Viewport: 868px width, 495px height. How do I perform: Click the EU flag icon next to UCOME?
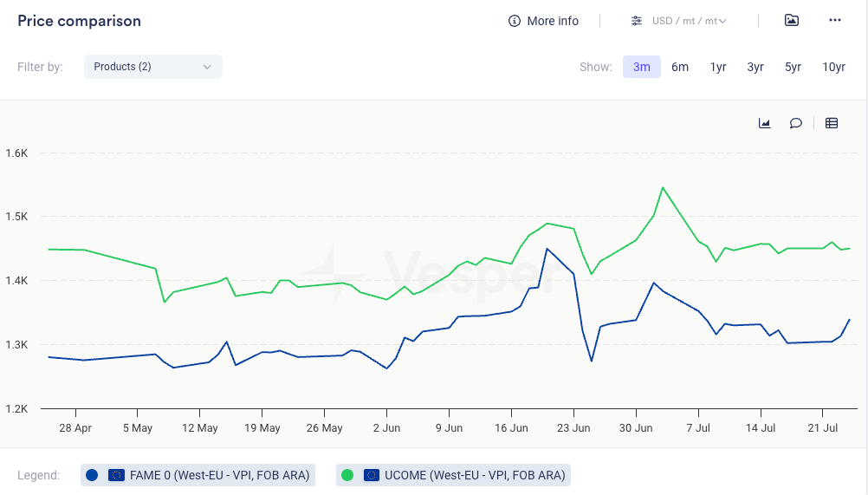(x=372, y=475)
